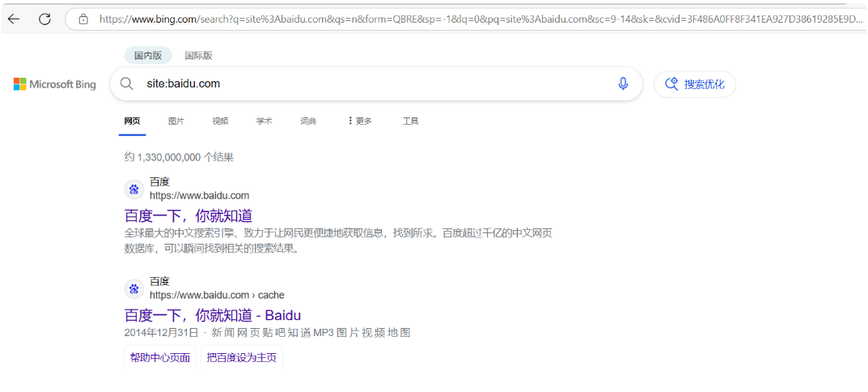Click the 约 1,330,000,000 个结果 count text
The height and width of the screenshot is (392, 868).
[x=179, y=157]
